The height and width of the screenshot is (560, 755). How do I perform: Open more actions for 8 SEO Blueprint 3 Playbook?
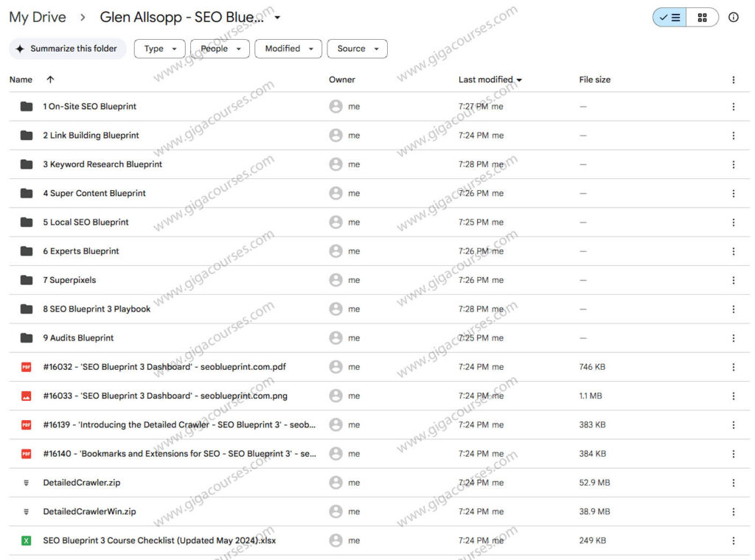coord(733,309)
